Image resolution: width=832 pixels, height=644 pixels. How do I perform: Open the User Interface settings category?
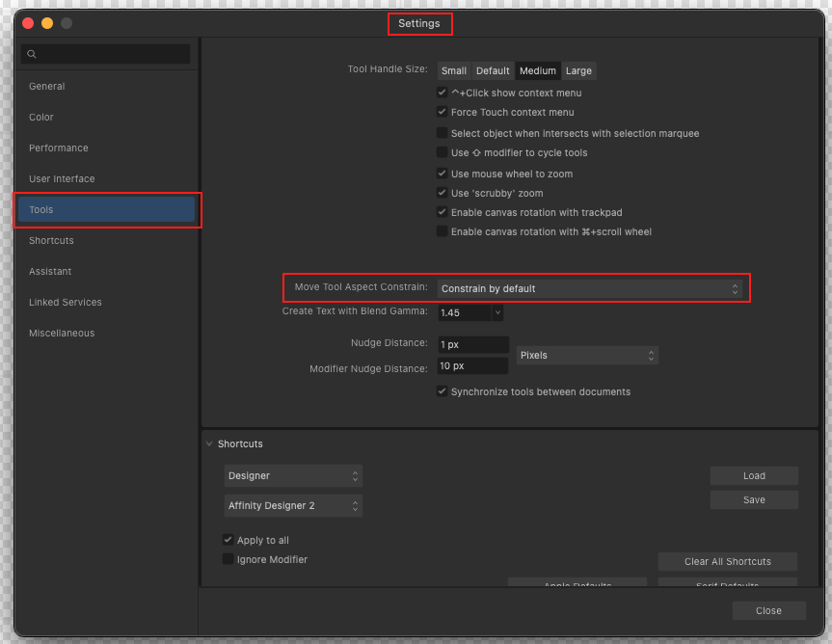(62, 179)
